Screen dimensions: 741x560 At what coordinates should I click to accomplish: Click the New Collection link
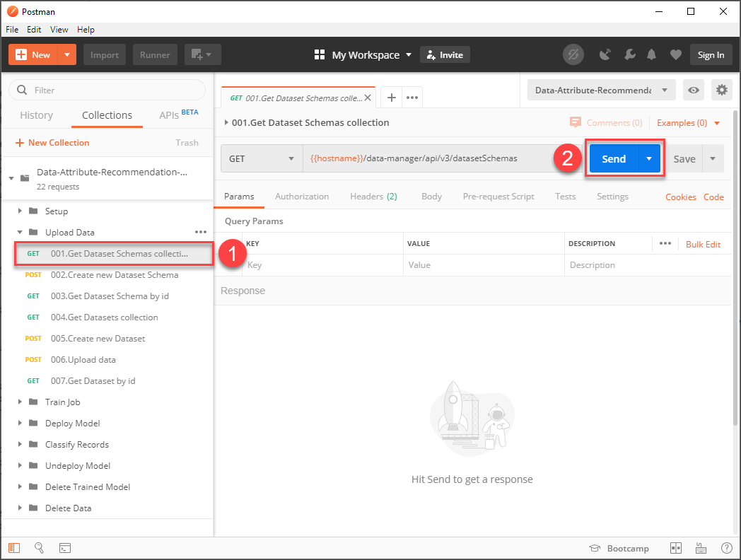(52, 142)
